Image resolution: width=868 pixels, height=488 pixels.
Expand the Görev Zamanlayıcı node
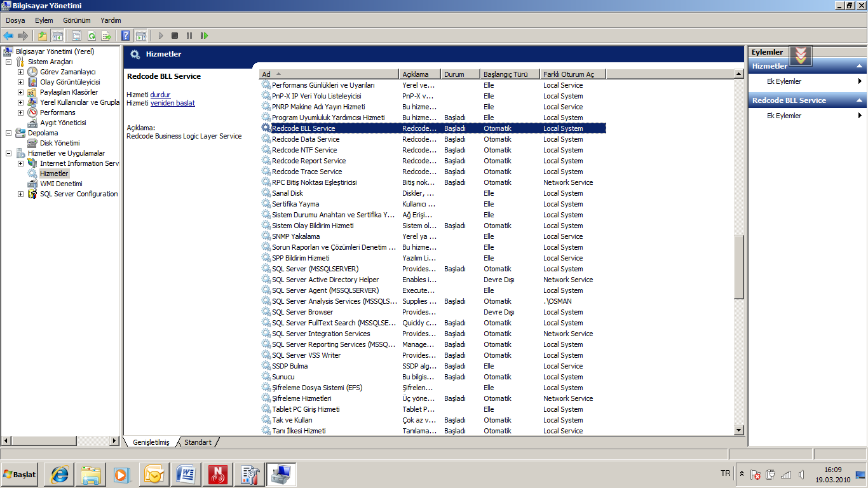(x=20, y=72)
